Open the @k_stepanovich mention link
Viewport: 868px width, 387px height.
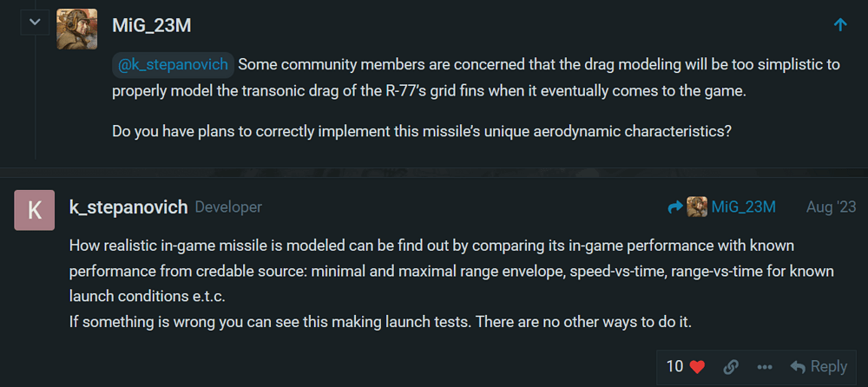pos(173,65)
